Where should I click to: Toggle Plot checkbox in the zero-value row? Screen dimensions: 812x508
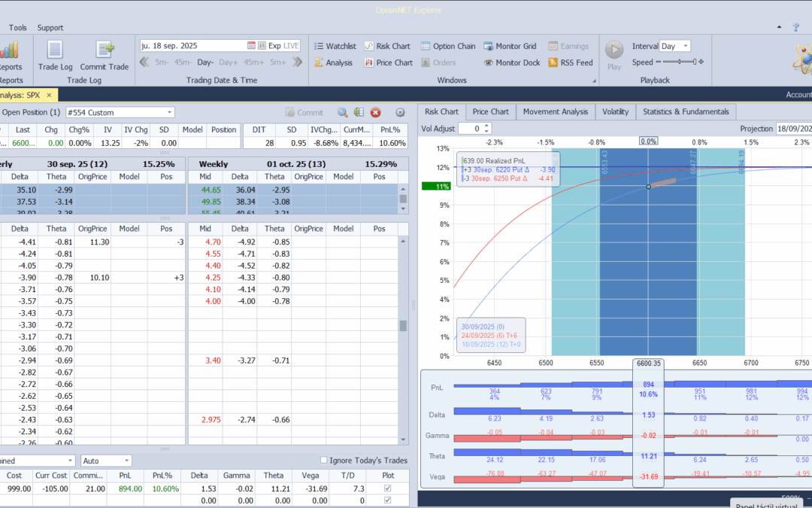[x=388, y=500]
